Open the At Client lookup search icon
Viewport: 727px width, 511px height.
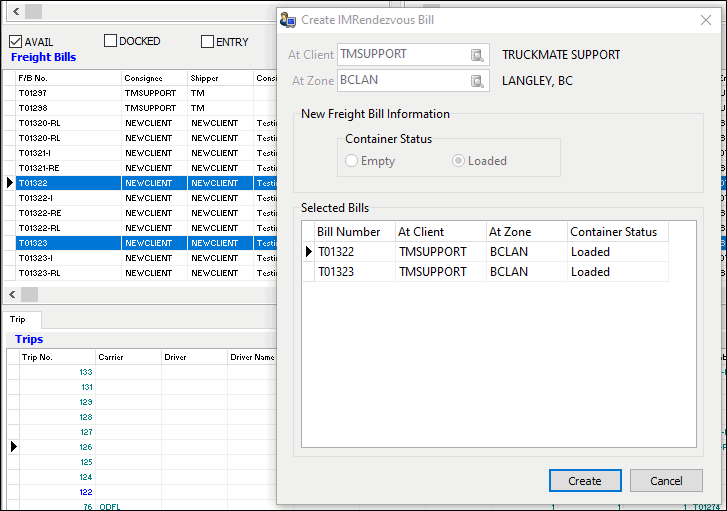[477, 55]
